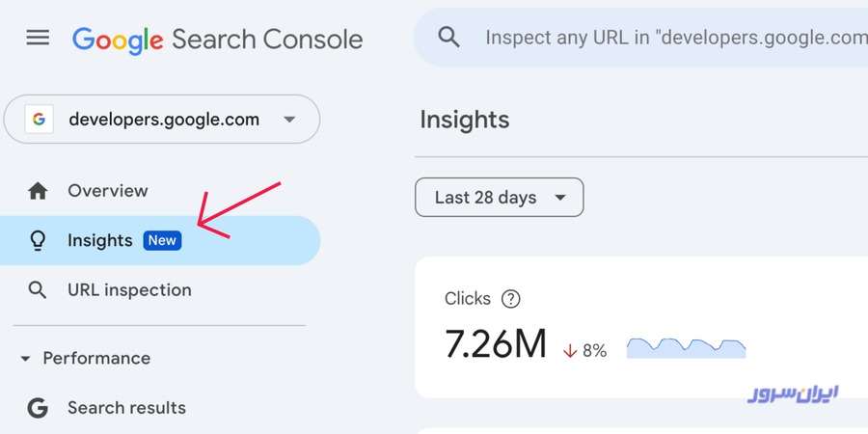Click the Google favicon in property selector
868x434 pixels.
[39, 119]
